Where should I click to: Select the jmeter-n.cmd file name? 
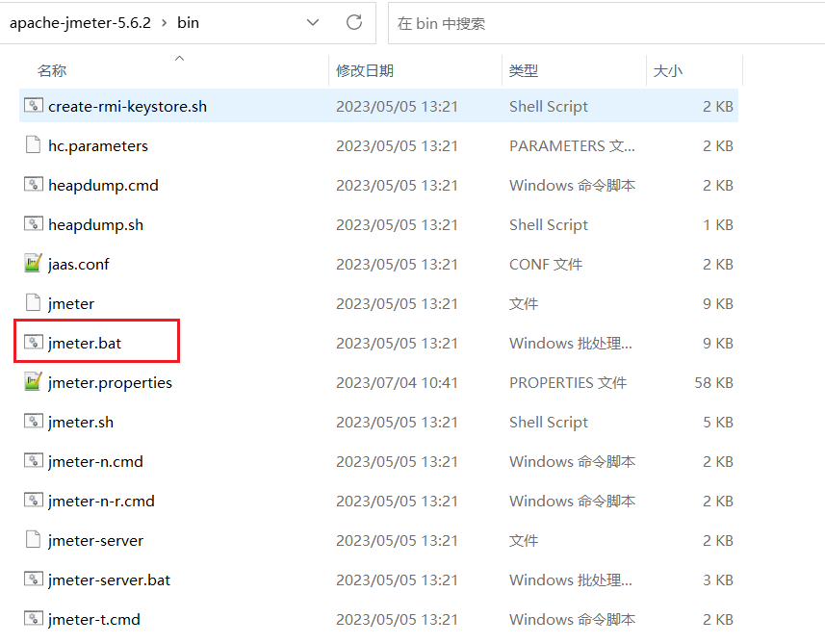click(x=95, y=462)
